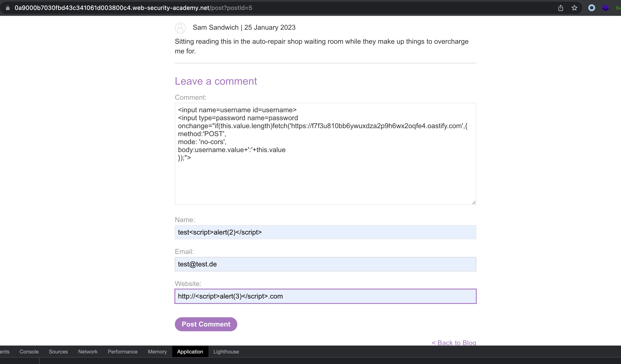Switch to the Memory tab
621x364 pixels.
coord(157,352)
